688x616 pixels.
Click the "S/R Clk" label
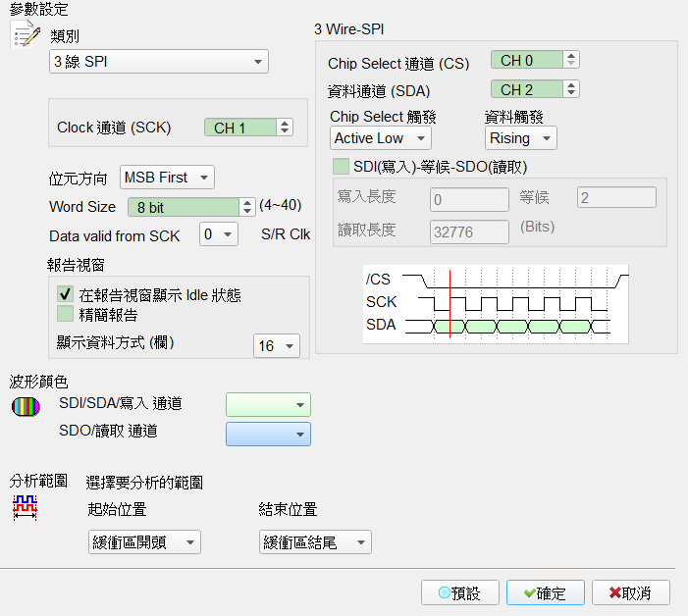[286, 234]
